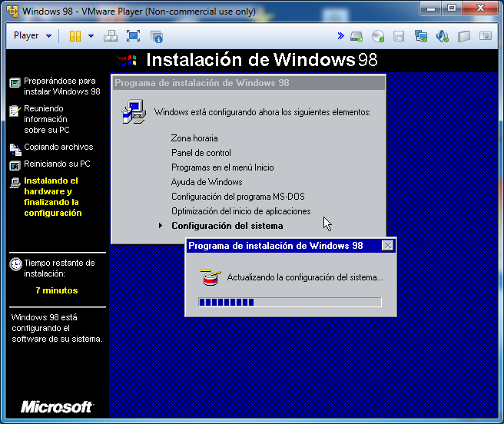
Task: Maximize the VMware Player window
Action: pos(452,10)
